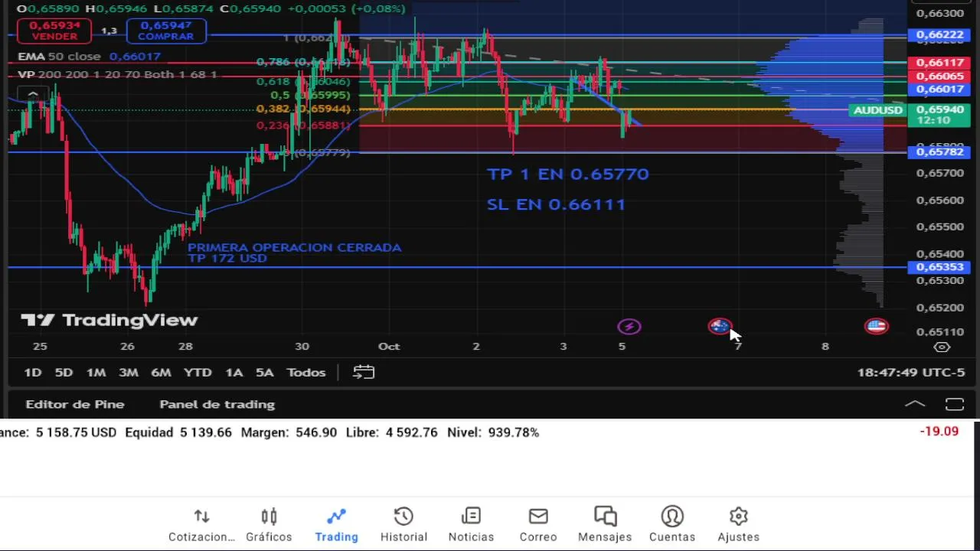Click the 0.618 Fibonacci level label
Viewport: 980px width, 551px height.
tap(303, 82)
